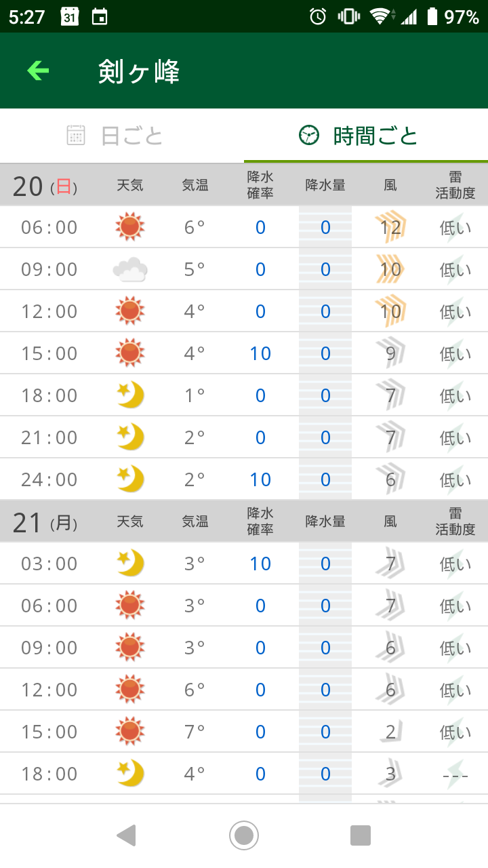This screenshot has height=868, width=488.
Task: Tap the moon icon at 03:00 on the 21st
Action: [x=130, y=564]
